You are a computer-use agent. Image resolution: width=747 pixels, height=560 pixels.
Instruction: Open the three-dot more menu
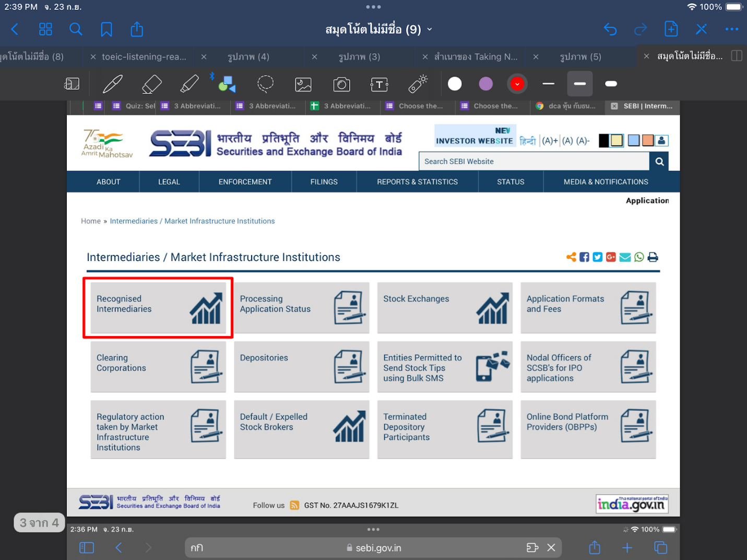(732, 29)
